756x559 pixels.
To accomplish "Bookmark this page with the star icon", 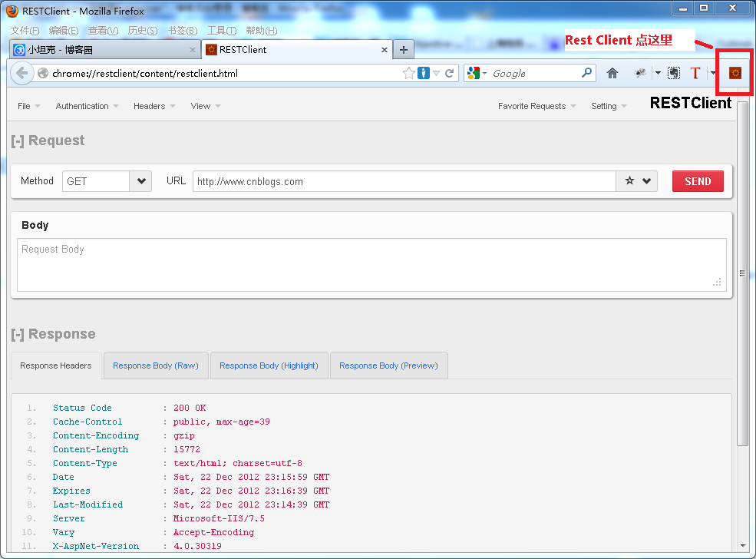I will pyautogui.click(x=409, y=73).
